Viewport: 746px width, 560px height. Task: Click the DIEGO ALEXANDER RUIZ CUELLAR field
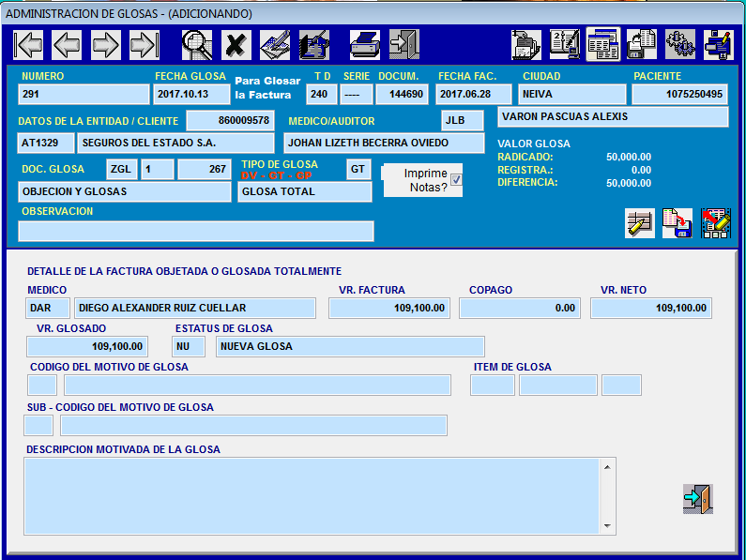[x=195, y=309]
